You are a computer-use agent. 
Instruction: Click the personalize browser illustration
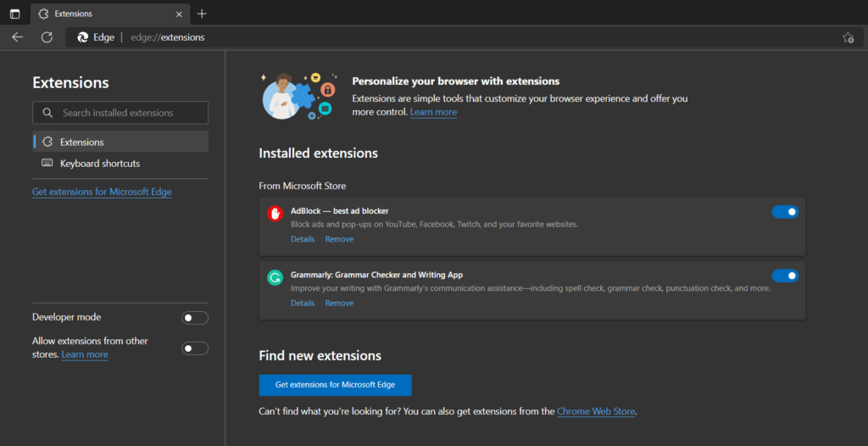point(298,95)
